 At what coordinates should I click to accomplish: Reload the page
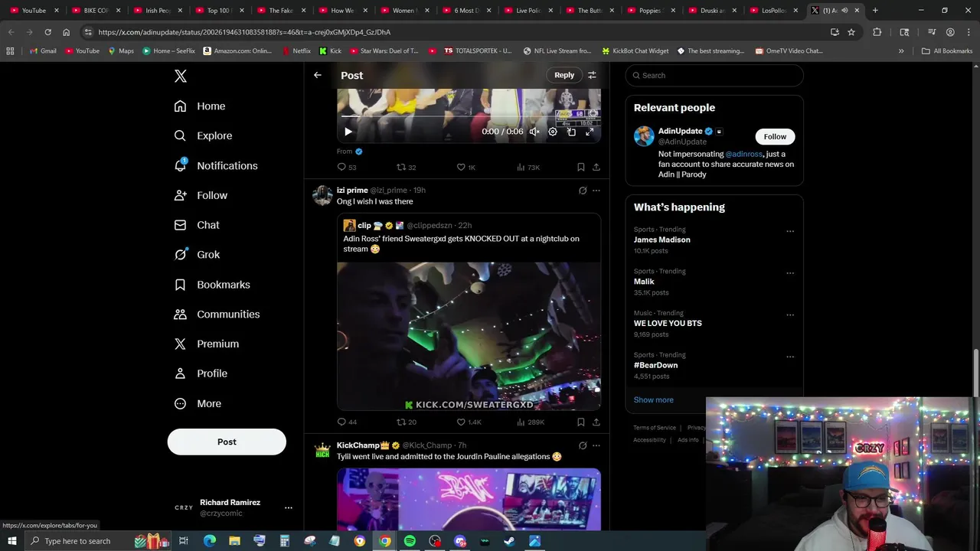47,32
